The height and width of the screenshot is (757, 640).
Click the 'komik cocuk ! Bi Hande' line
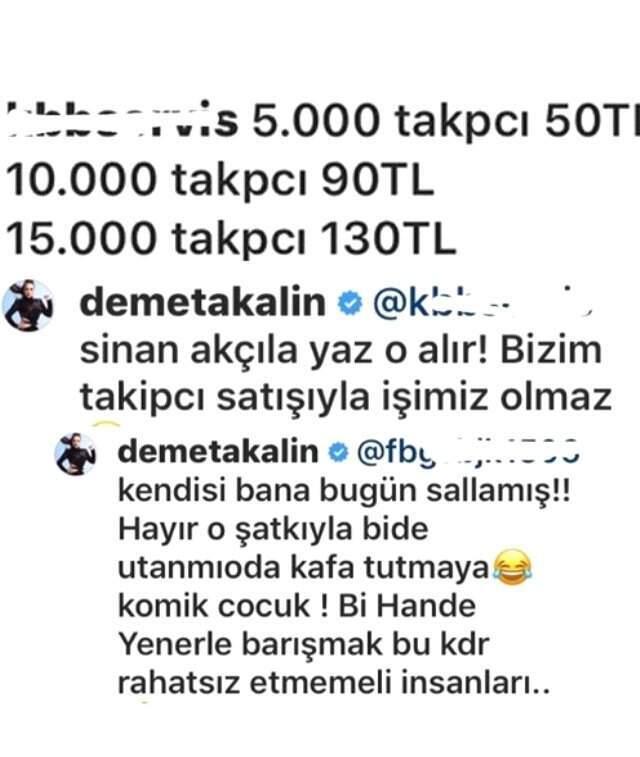coord(297,606)
